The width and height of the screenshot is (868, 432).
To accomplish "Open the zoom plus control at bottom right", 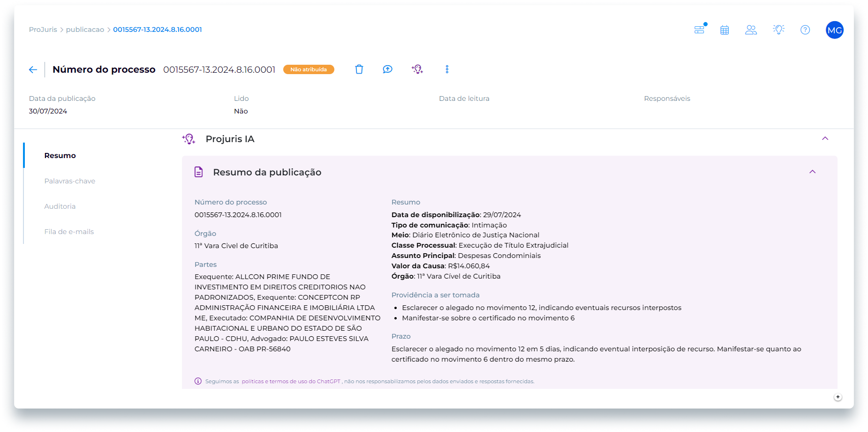I will coord(838,396).
